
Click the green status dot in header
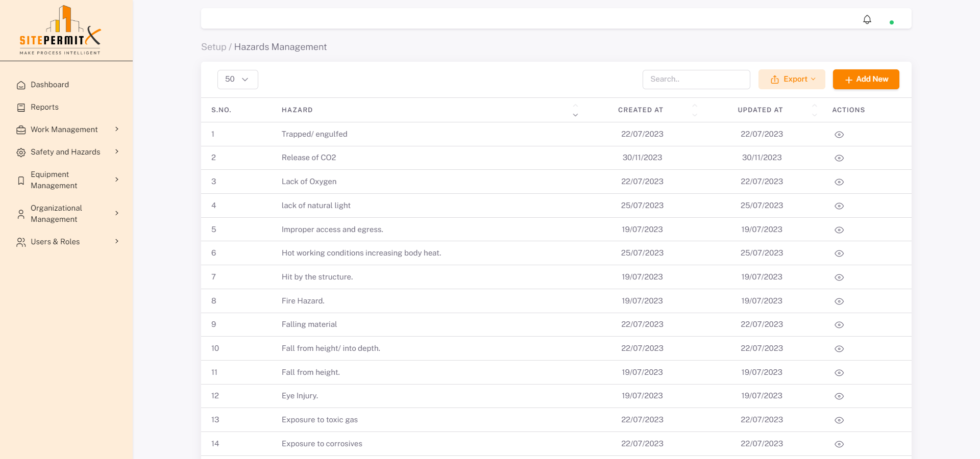[x=891, y=22]
